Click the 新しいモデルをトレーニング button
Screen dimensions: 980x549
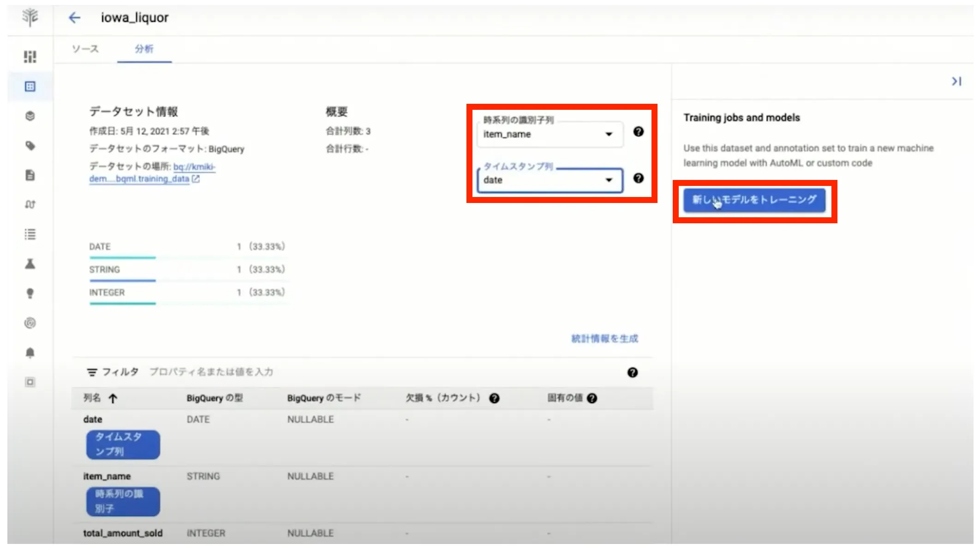pyautogui.click(x=754, y=200)
